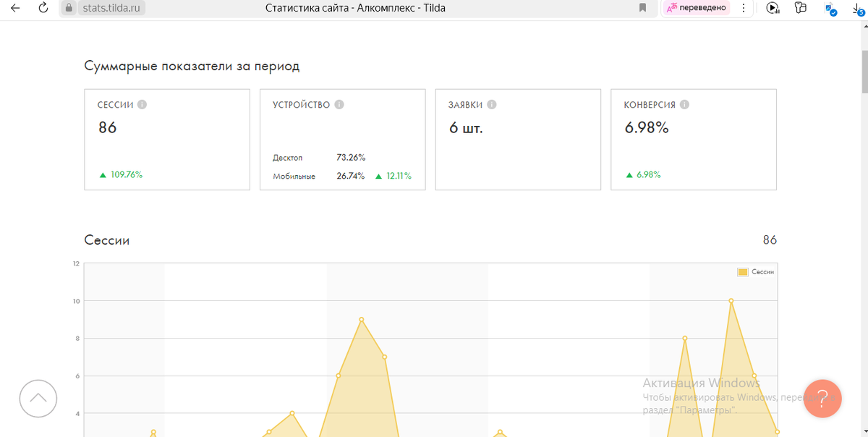Click the 109.76% growth indicator
This screenshot has height=437, width=868.
(x=121, y=174)
